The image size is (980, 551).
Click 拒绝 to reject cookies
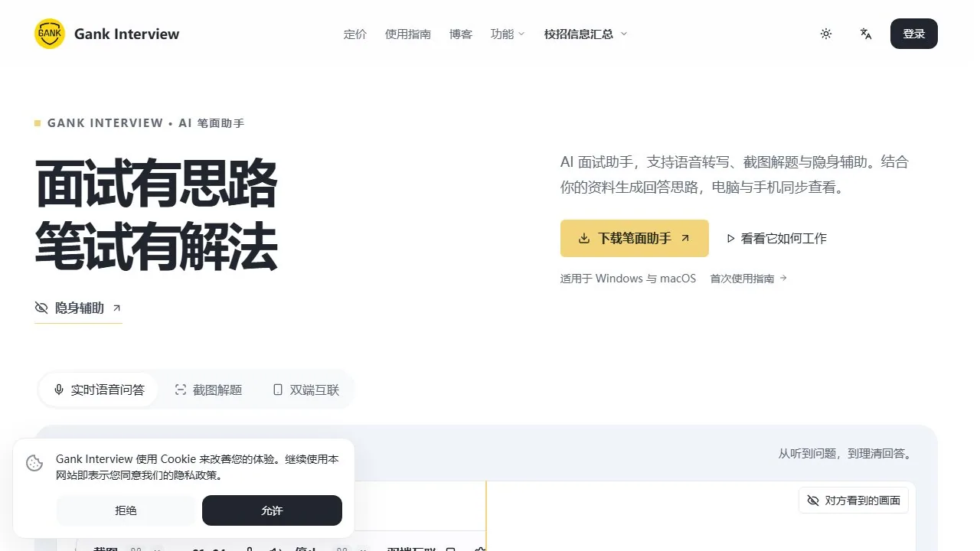126,510
